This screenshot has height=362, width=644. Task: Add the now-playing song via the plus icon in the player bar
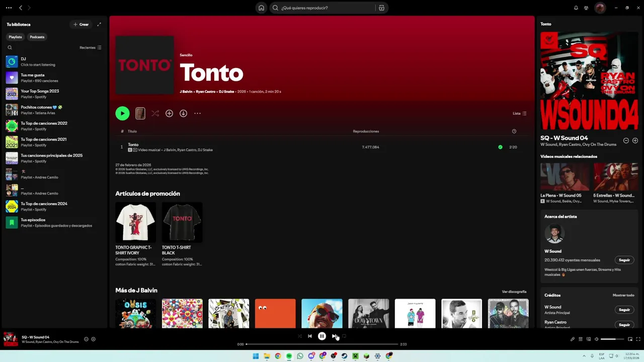93,339
